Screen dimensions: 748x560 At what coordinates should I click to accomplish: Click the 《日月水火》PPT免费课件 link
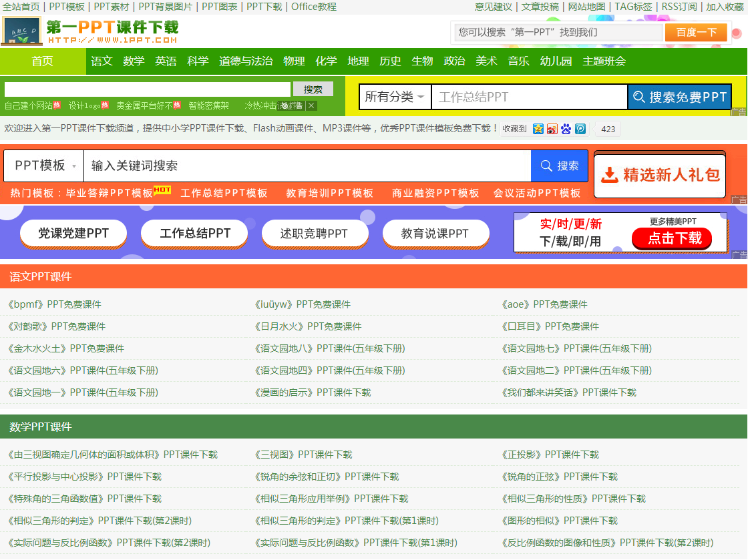(308, 326)
